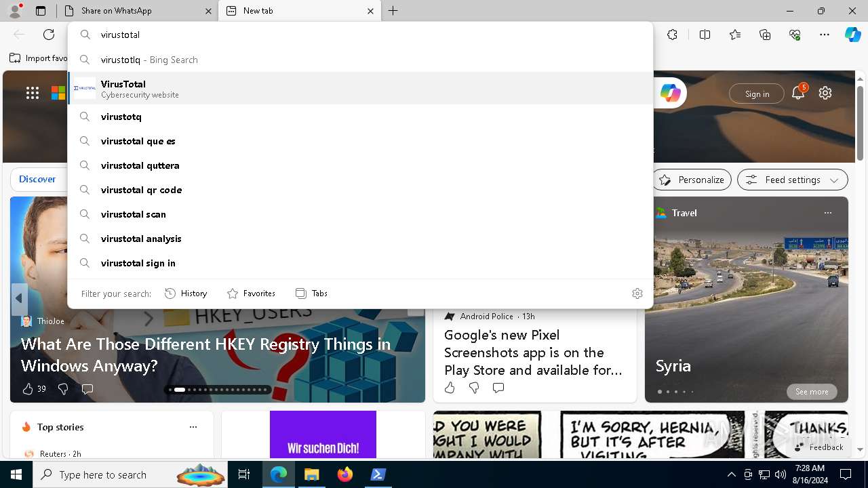Open the tab actions menu icon
The height and width of the screenshot is (488, 868).
(41, 11)
